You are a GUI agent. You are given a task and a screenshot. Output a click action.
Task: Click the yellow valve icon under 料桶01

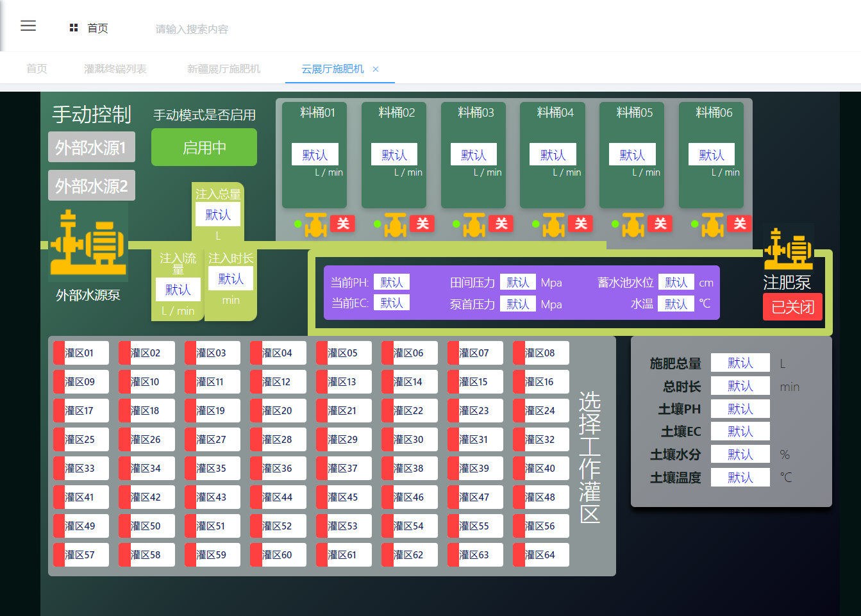point(316,225)
